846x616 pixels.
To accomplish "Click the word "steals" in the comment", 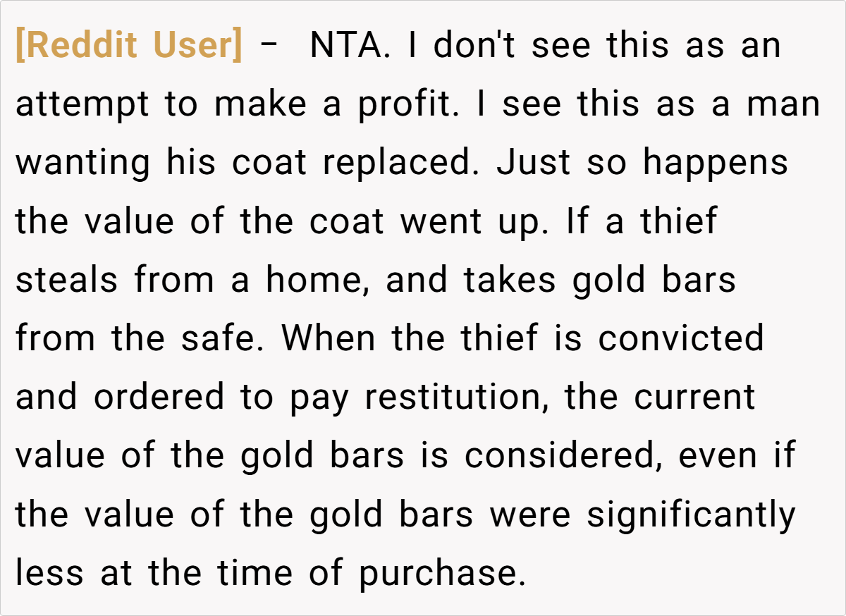I will 66,280.
